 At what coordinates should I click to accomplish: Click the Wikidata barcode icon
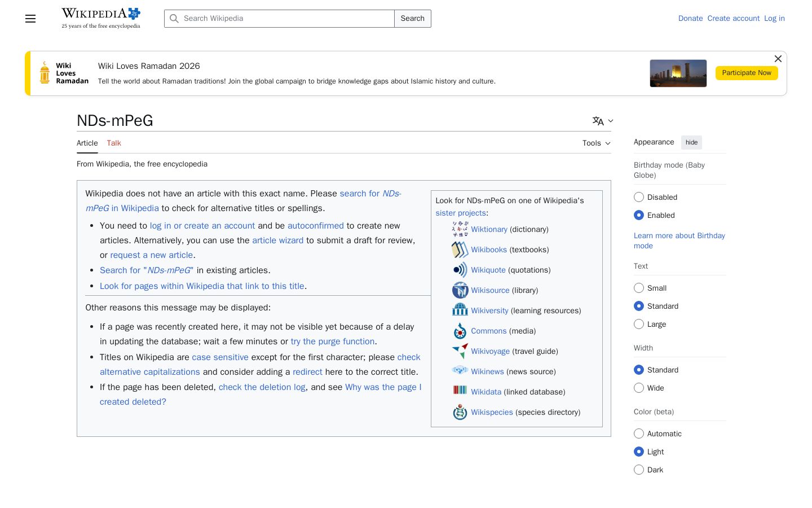(x=460, y=390)
